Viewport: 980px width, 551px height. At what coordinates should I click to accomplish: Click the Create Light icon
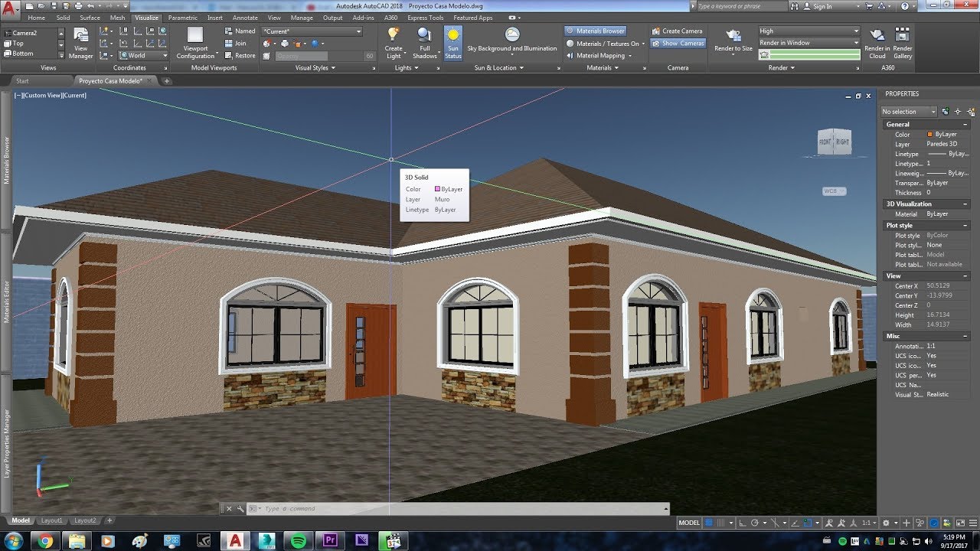click(394, 42)
